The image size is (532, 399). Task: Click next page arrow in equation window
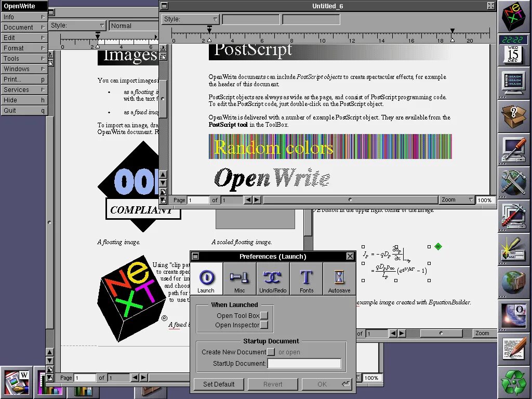(402, 333)
